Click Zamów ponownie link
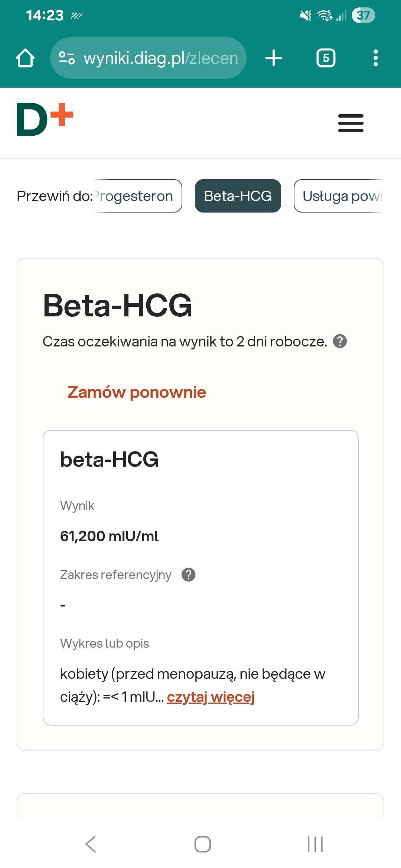 [x=137, y=392]
